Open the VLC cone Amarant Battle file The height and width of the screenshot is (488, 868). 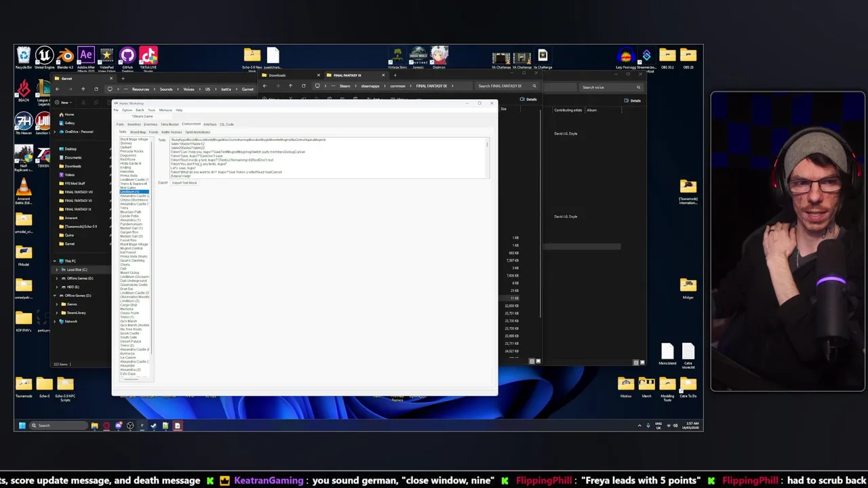pyautogui.click(x=24, y=189)
